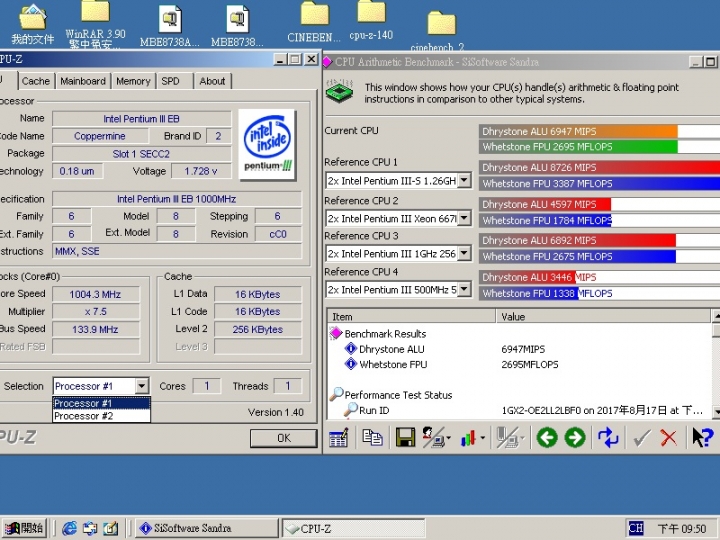Viewport: 720px width, 540px height.
Task: Open the Reference CPU 4 dropdown
Action: click(x=464, y=289)
